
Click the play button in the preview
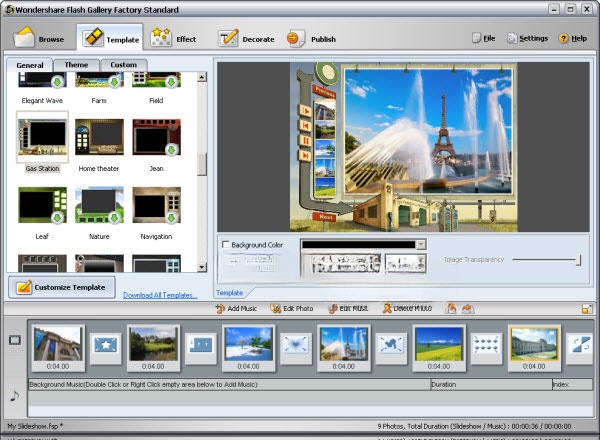click(x=305, y=111)
